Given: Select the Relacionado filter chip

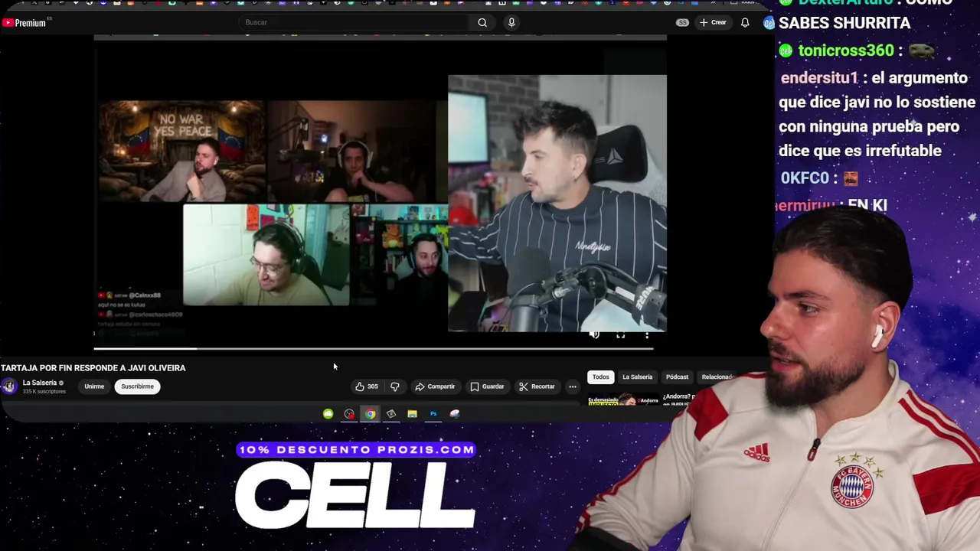Looking at the screenshot, I should (718, 377).
